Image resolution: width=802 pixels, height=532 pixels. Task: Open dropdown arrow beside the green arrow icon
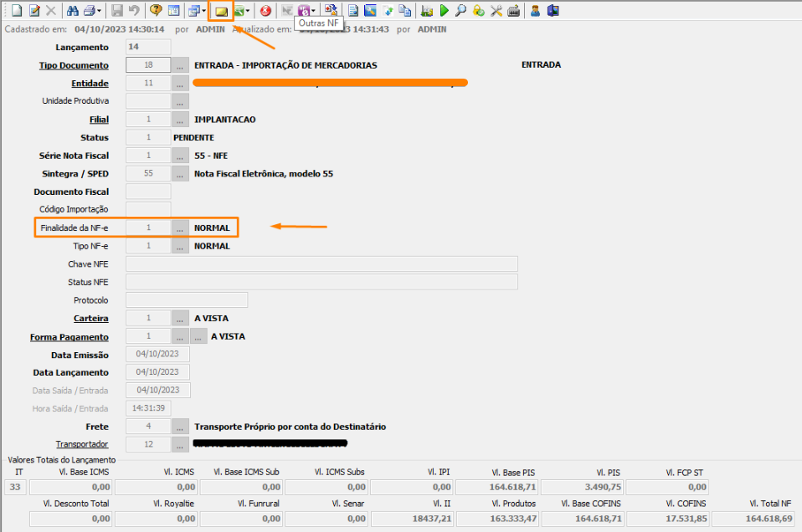point(248,11)
